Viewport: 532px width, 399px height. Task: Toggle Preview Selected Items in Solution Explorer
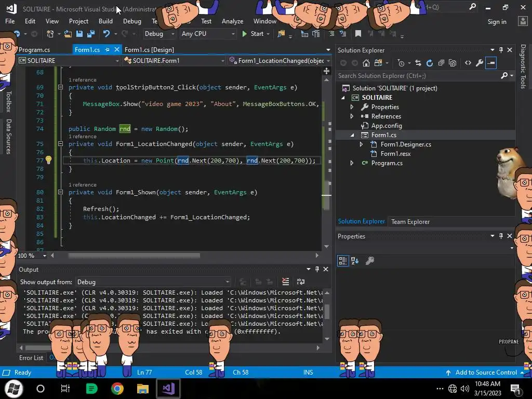pos(491,63)
